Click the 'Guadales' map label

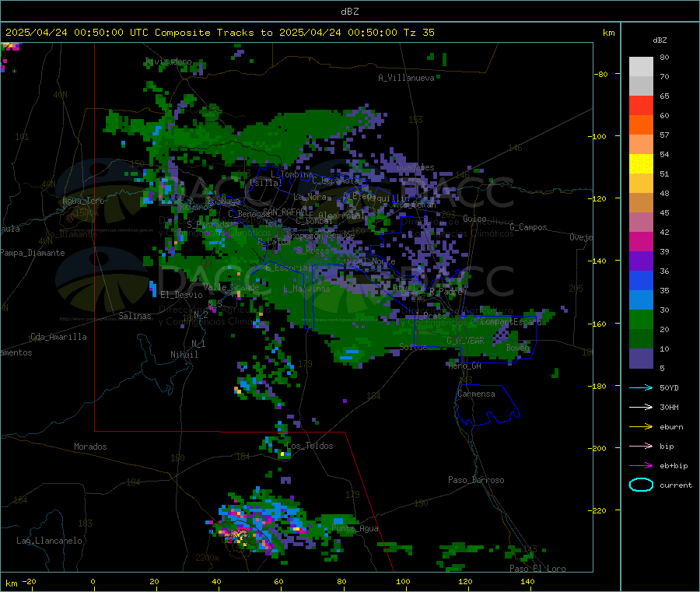[x=415, y=167]
